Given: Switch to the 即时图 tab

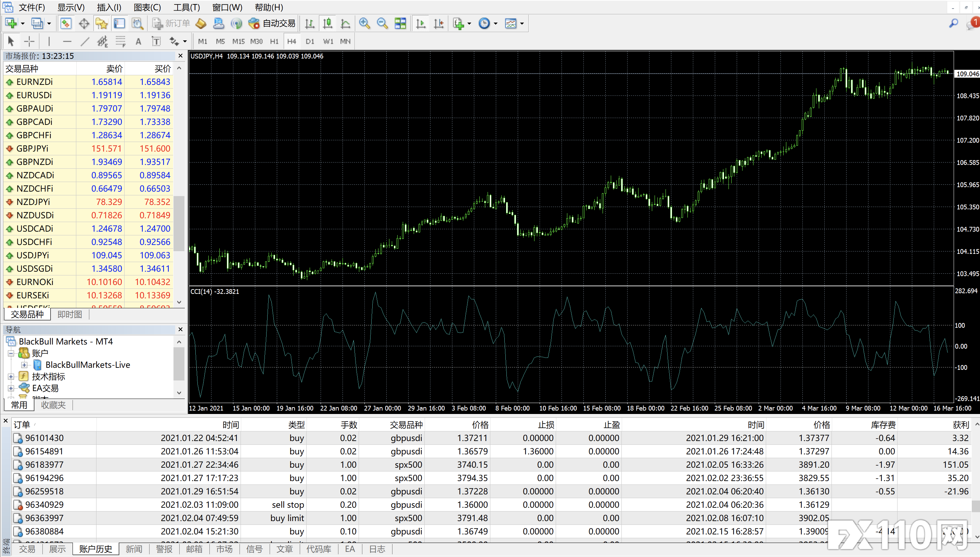Looking at the screenshot, I should click(x=69, y=314).
